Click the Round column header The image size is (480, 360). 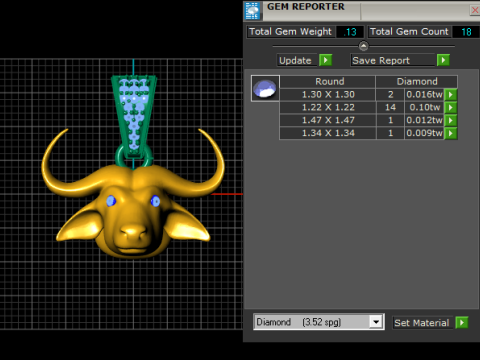point(328,82)
